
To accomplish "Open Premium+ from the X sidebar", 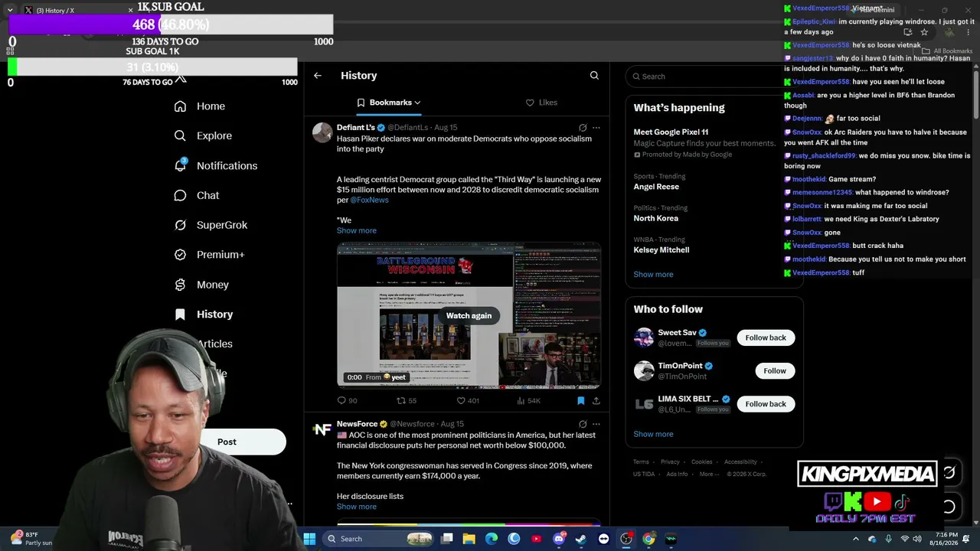I will (x=209, y=255).
